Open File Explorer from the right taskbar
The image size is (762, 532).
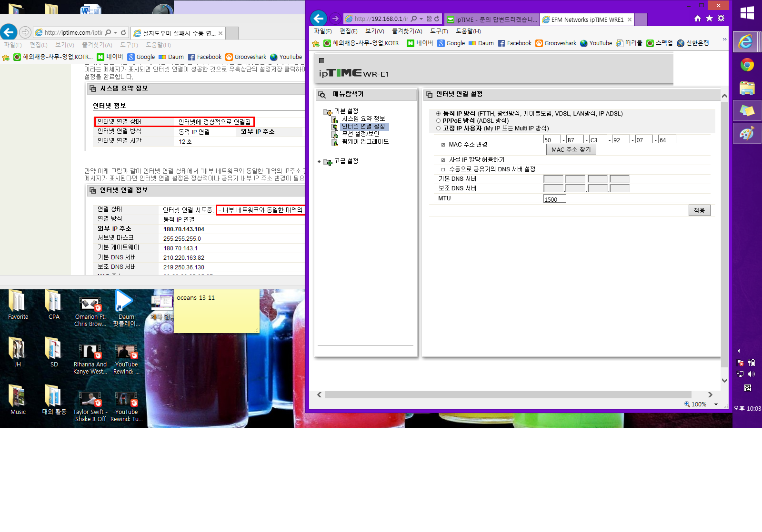[747, 88]
